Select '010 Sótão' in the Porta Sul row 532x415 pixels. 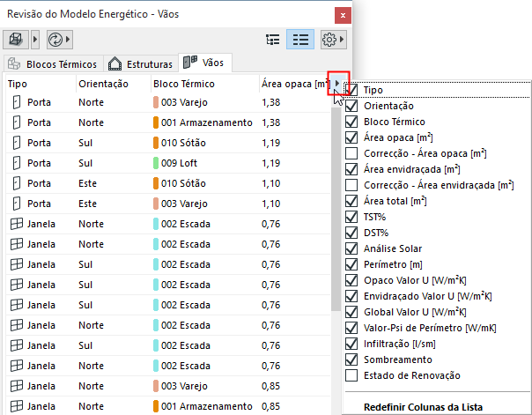coord(183,143)
